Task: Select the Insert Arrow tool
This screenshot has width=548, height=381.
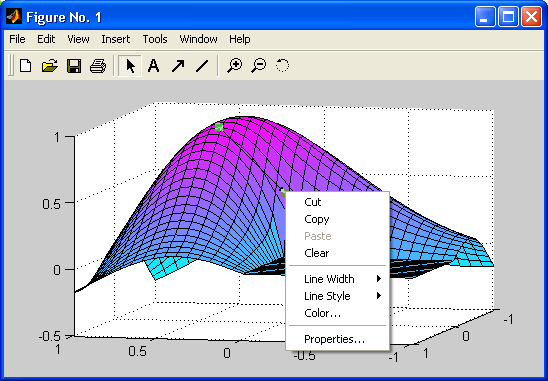Action: [x=178, y=66]
